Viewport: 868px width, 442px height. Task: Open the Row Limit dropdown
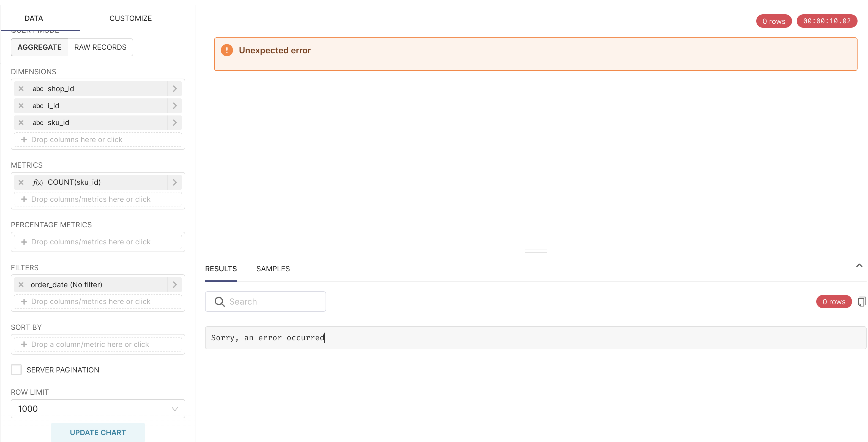98,409
